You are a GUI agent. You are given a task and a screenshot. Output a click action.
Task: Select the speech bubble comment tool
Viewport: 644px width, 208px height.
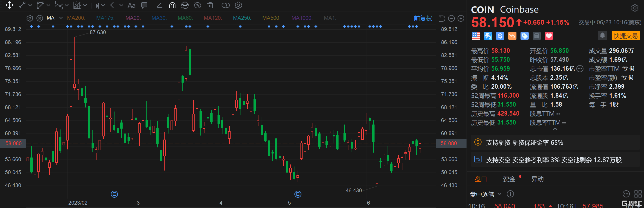point(144,5)
